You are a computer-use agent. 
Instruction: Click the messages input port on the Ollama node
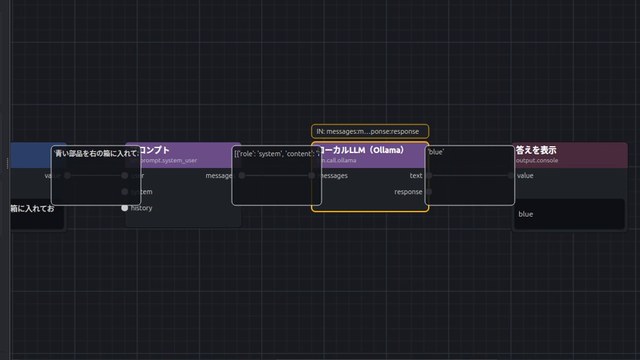tap(312, 176)
